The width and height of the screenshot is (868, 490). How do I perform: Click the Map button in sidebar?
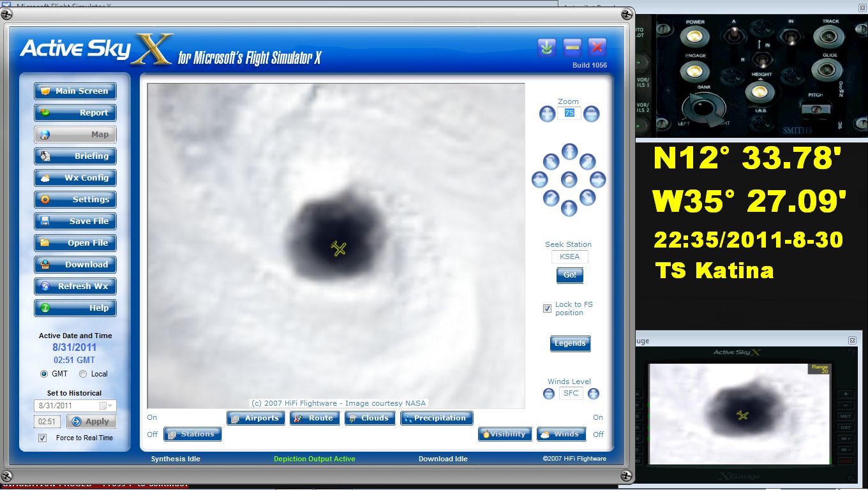pos(75,135)
